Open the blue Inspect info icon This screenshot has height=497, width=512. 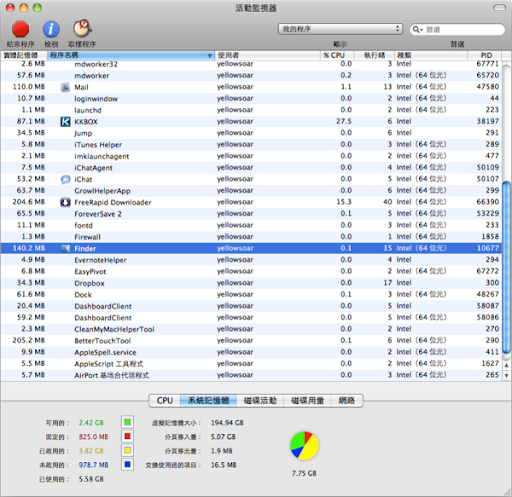click(x=51, y=29)
